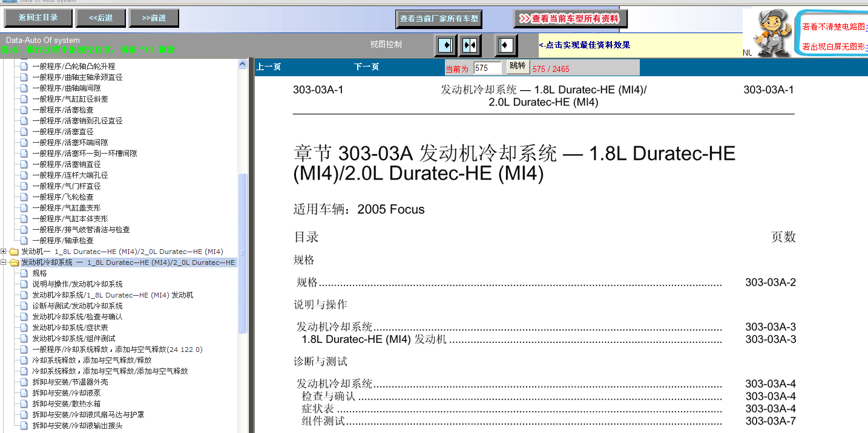Screen dimensions: 868x433
Task: Go back with the <<后退 button
Action: [x=100, y=18]
